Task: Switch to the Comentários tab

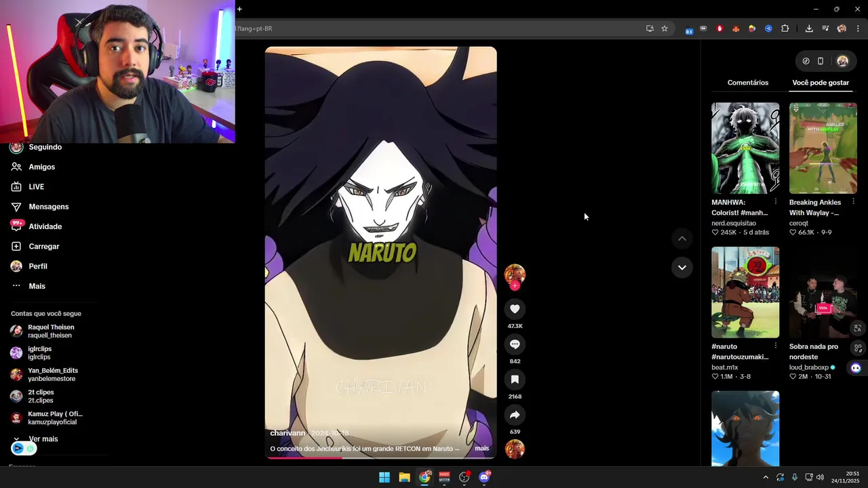Action: point(748,83)
